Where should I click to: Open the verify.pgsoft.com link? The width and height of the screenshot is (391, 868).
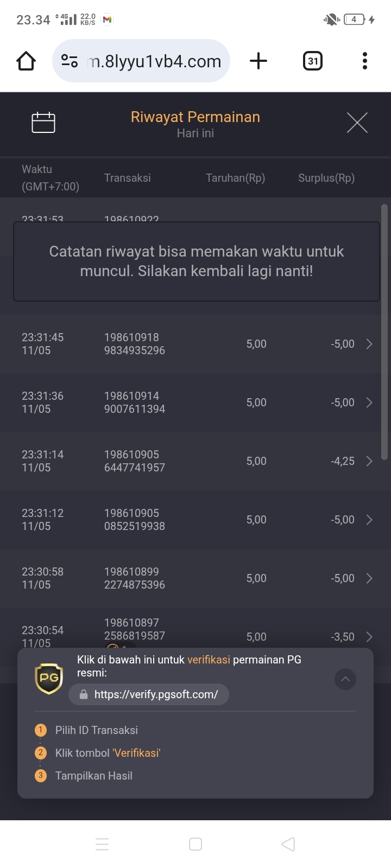155,694
